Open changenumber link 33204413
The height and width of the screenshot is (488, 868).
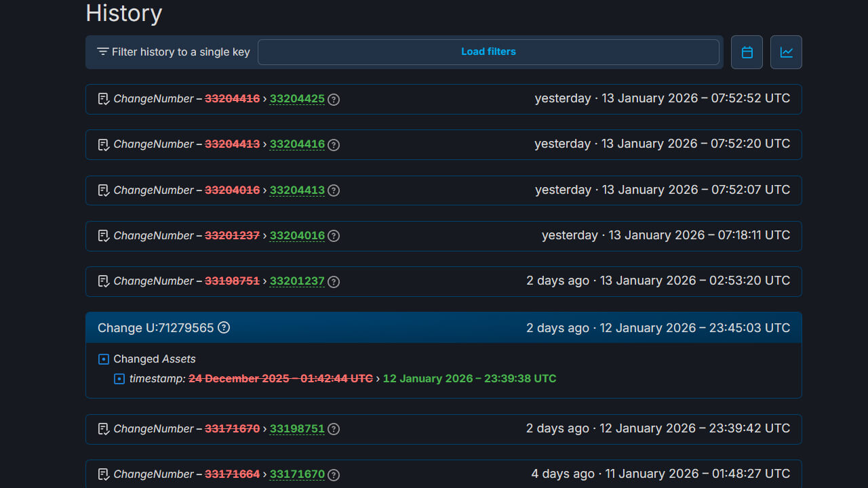click(297, 190)
